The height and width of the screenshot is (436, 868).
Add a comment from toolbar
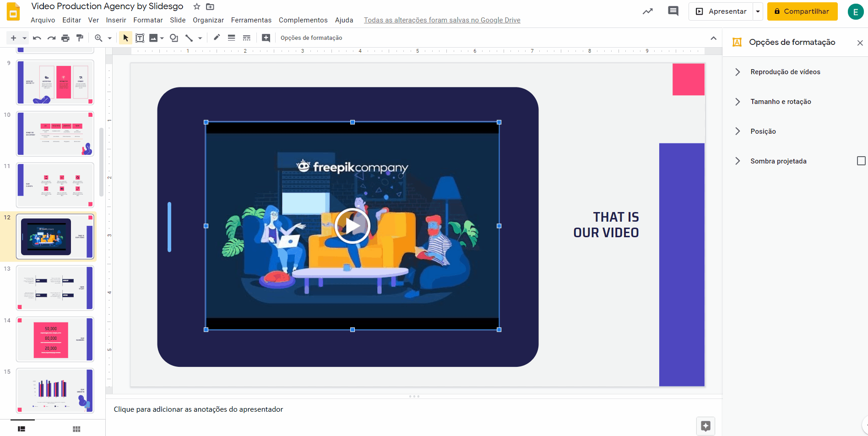[266, 38]
